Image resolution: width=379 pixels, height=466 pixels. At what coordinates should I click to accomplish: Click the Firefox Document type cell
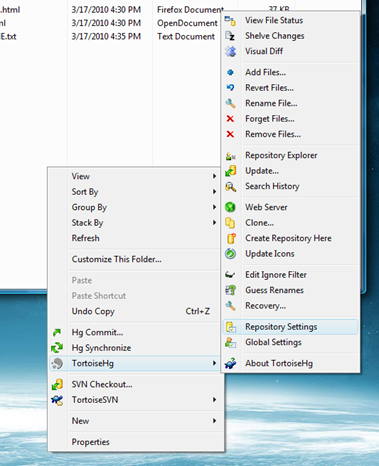pyautogui.click(x=190, y=10)
